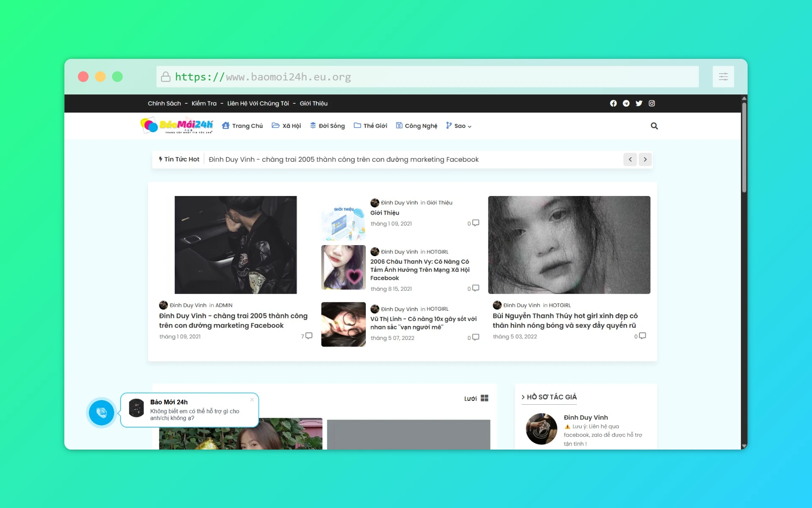Open the Liên Hệ Với Chúng Tôi link
Image resolution: width=812 pixels, height=508 pixels.
pos(258,103)
